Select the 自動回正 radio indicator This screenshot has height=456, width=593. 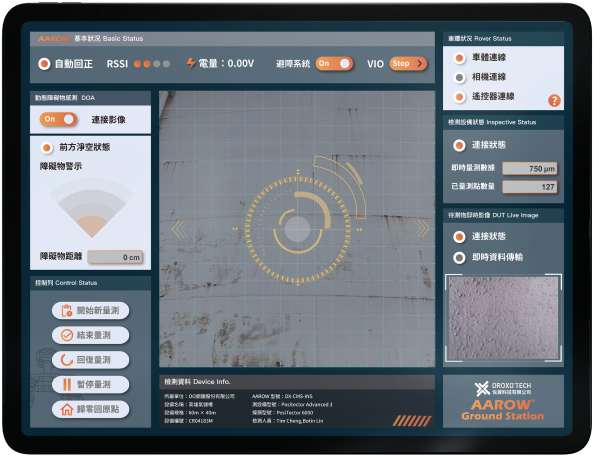[44, 64]
